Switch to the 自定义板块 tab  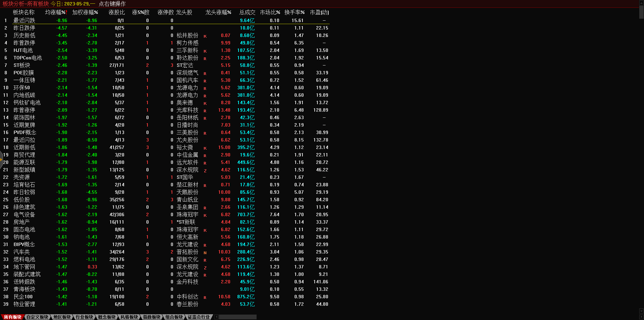click(x=37, y=317)
